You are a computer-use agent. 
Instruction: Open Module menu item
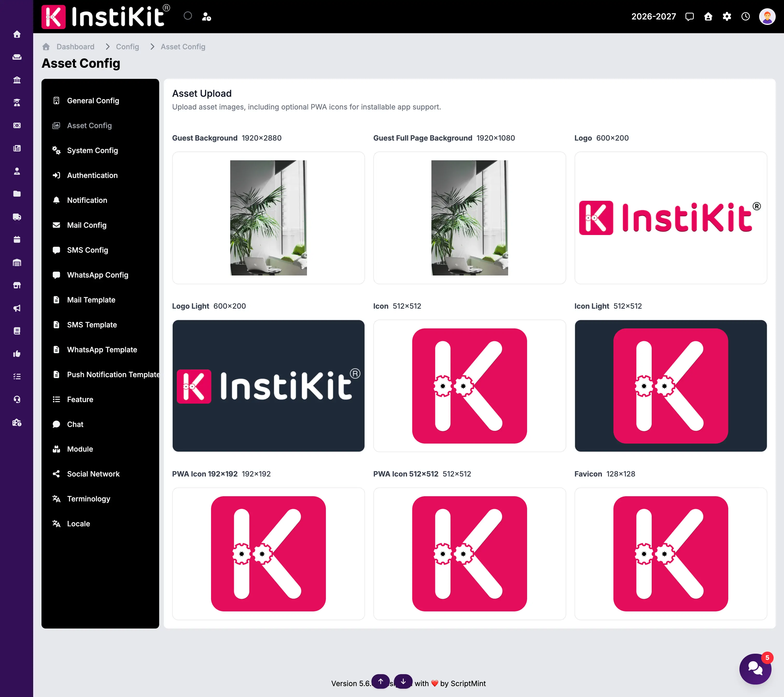click(100, 449)
